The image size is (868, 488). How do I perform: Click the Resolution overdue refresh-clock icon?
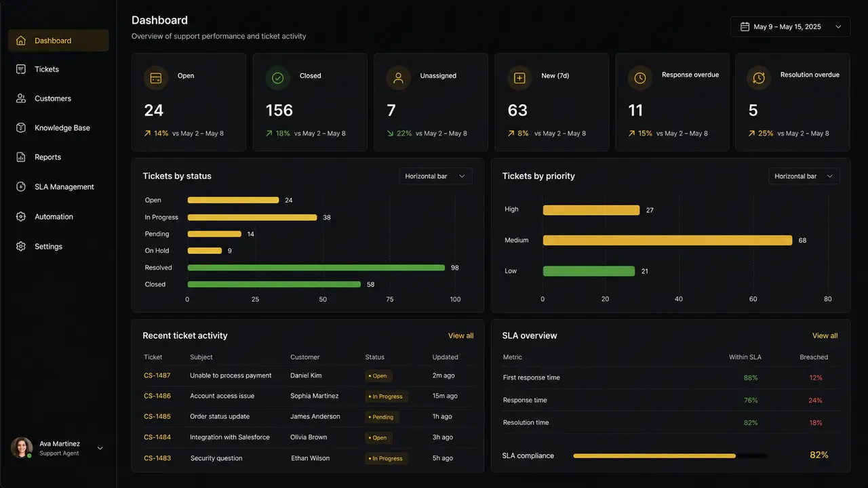coord(759,78)
